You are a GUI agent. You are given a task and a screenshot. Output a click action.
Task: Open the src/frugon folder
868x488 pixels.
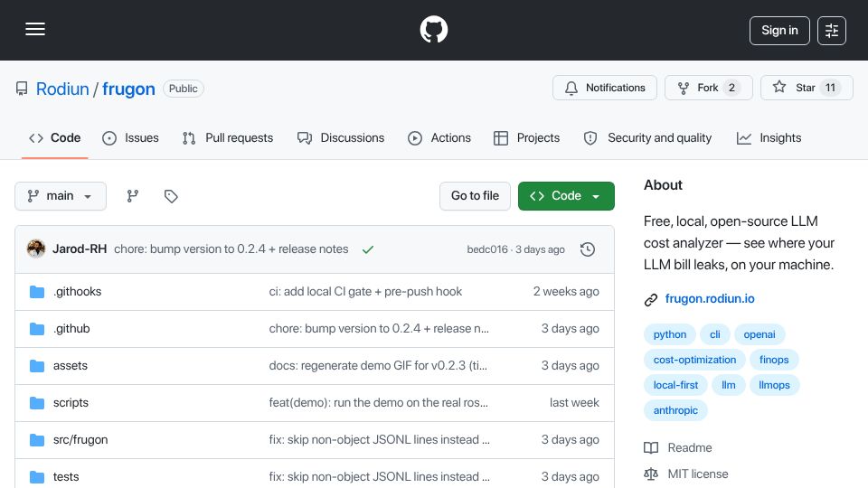coord(80,440)
